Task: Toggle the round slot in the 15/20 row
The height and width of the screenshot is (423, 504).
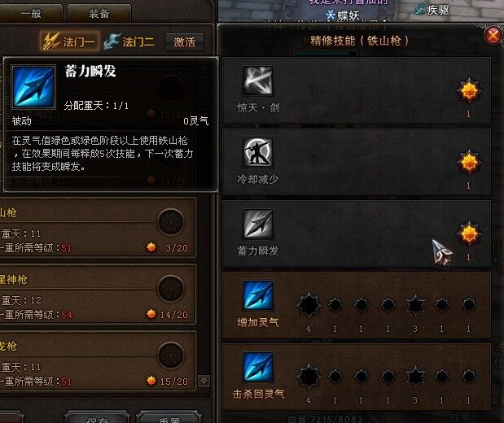Action: pyautogui.click(x=171, y=355)
